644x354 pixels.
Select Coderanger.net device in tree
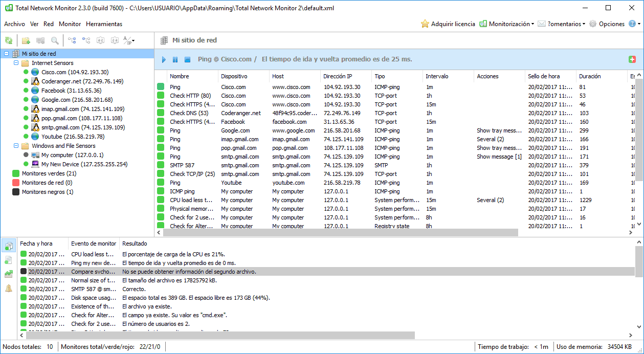[x=82, y=81]
